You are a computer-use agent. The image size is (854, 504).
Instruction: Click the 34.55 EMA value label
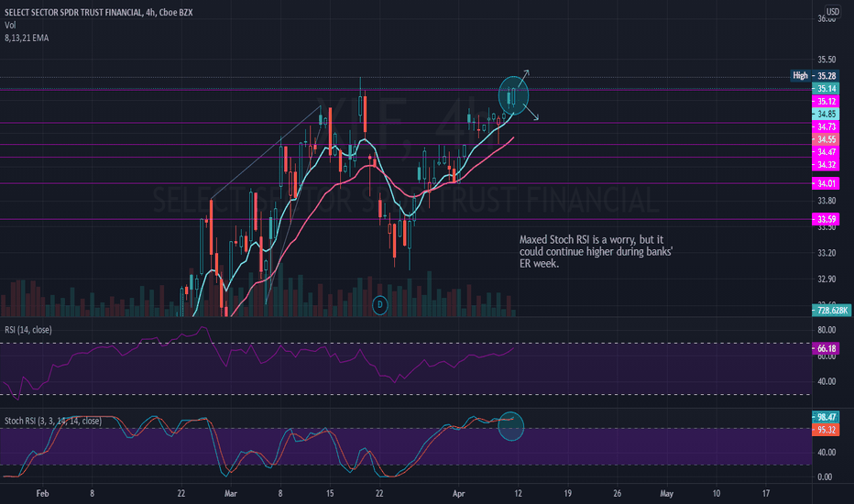(x=826, y=139)
